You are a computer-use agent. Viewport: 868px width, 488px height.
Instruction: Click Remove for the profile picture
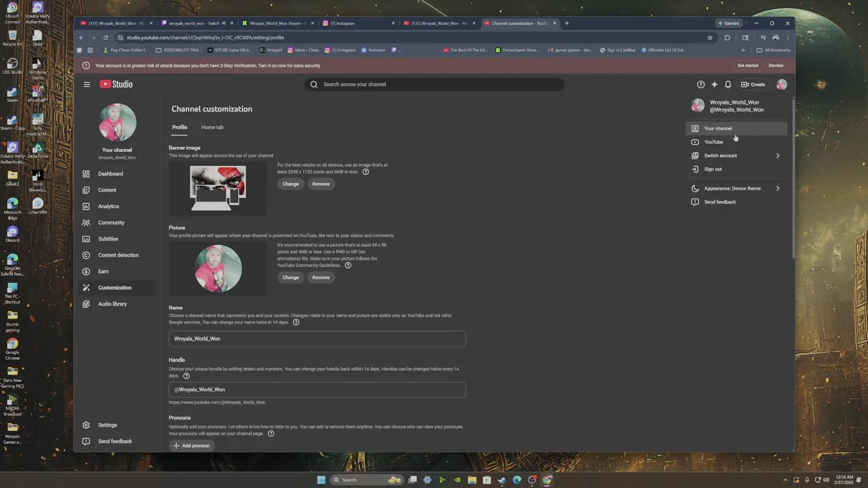click(321, 278)
